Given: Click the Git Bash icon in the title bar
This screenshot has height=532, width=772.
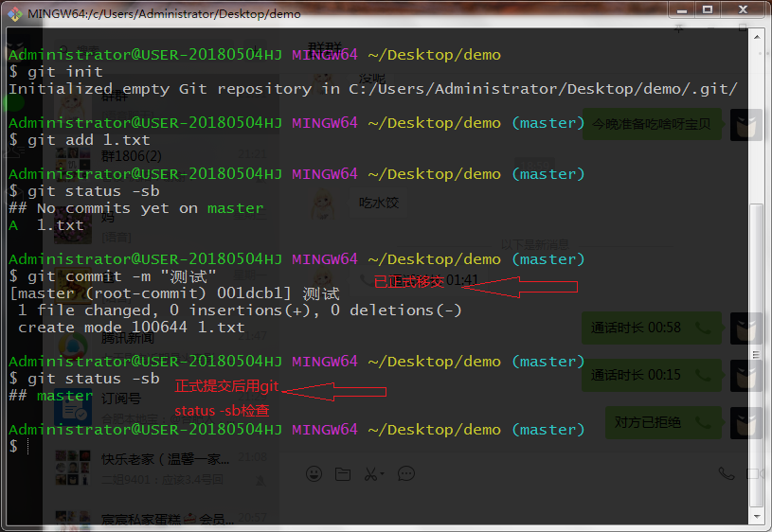Looking at the screenshot, I should pos(15,14).
